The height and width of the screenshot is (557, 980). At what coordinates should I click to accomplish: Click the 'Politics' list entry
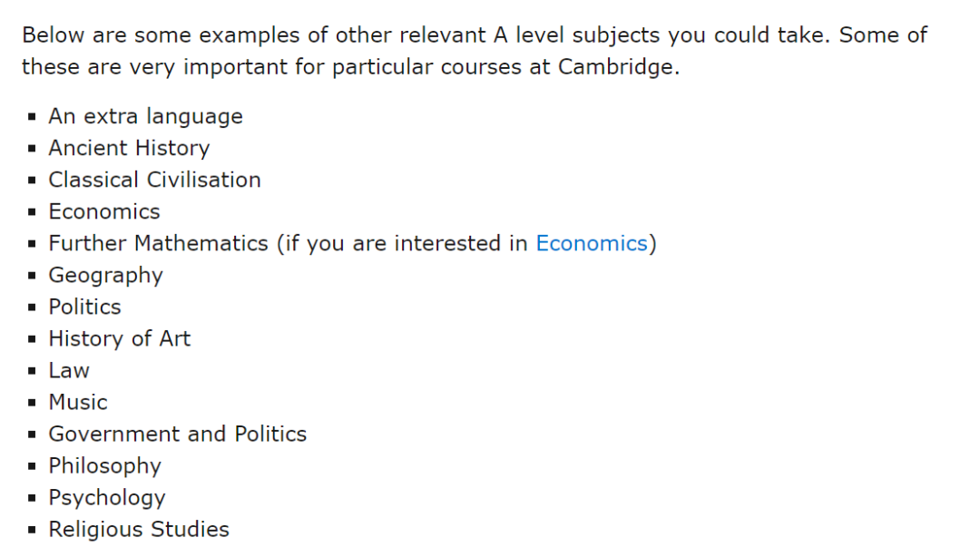(x=85, y=307)
